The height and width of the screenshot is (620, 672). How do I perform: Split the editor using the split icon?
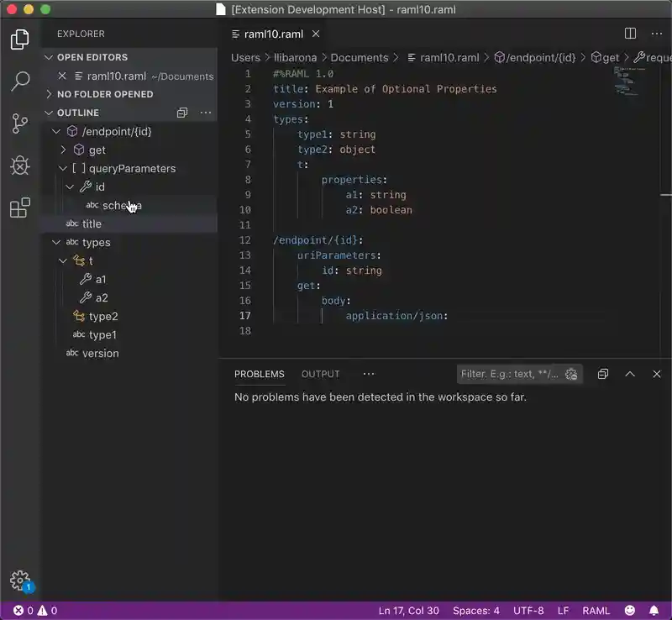pyautogui.click(x=630, y=34)
